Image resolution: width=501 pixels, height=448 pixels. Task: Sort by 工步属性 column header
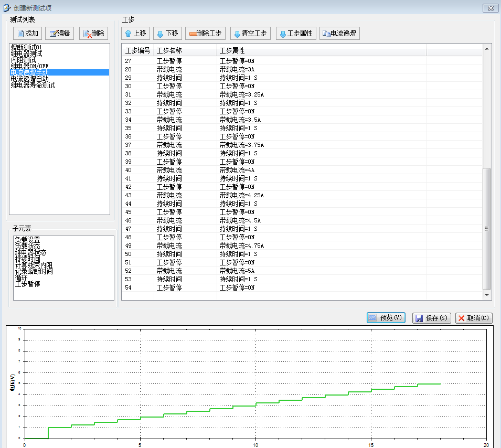(x=322, y=50)
